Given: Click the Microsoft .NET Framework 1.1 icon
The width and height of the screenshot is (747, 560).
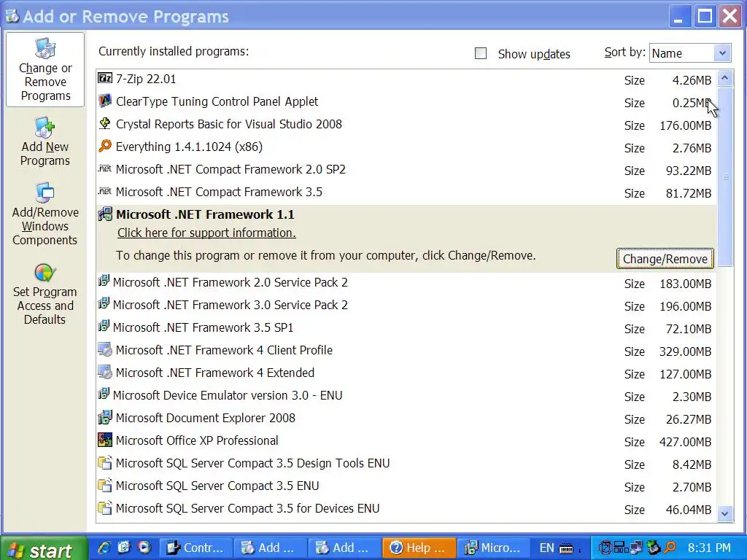Looking at the screenshot, I should (x=105, y=214).
